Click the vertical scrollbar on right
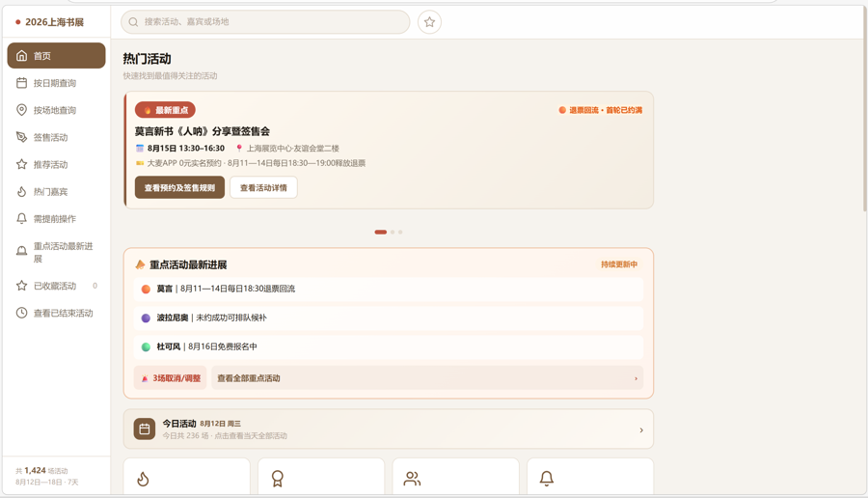This screenshot has width=868, height=498. click(x=864, y=110)
